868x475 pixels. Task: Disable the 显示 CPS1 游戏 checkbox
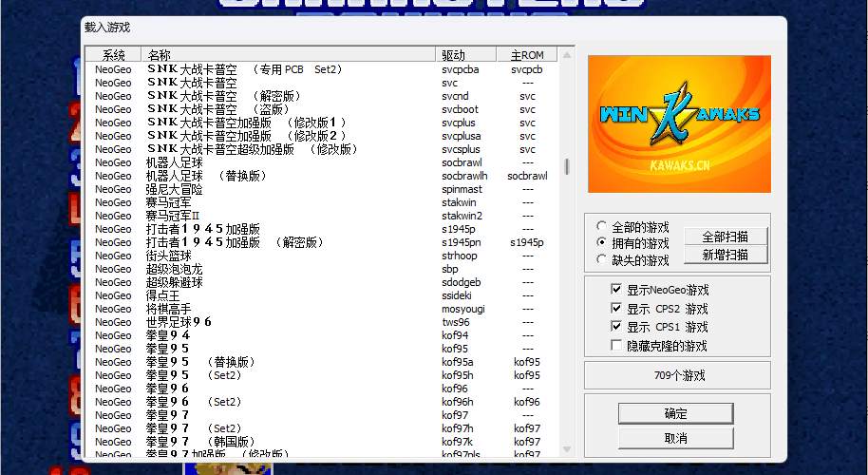pos(617,327)
